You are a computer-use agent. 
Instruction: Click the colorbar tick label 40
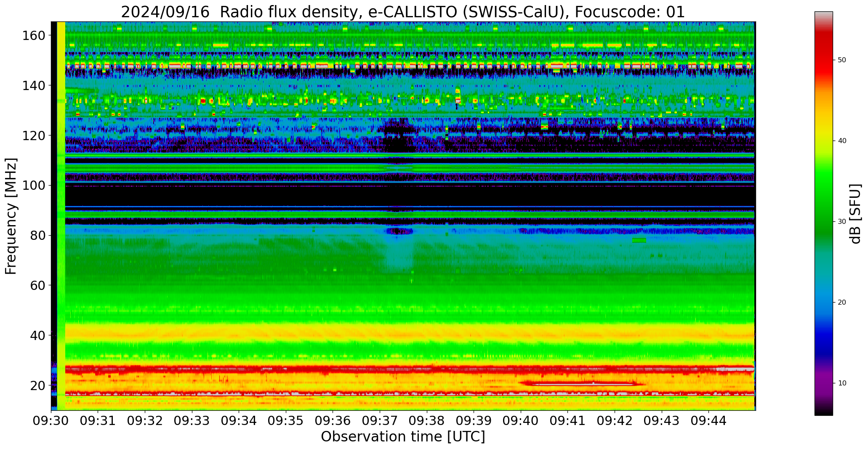(x=842, y=141)
